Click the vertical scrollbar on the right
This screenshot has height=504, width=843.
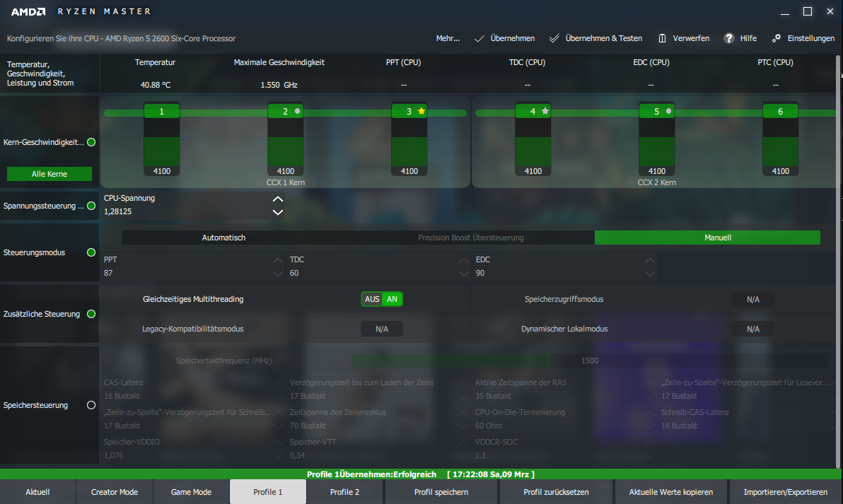(x=838, y=261)
